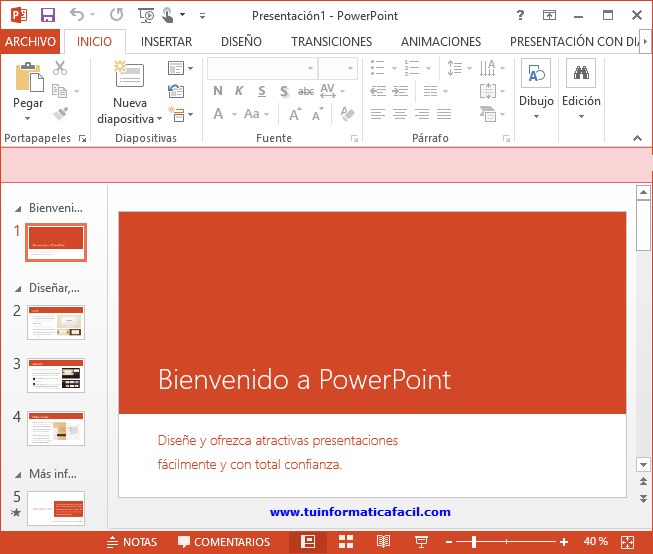
Task: Copy selection using the Copiar icon
Action: [60, 90]
